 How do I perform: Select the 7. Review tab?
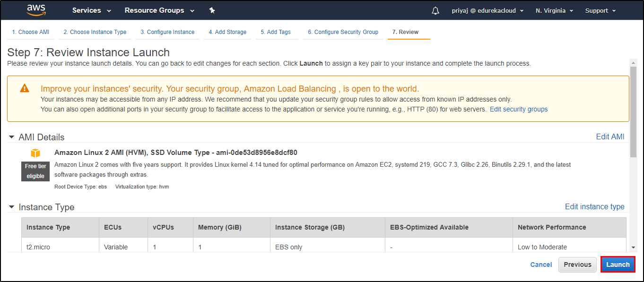pyautogui.click(x=406, y=32)
